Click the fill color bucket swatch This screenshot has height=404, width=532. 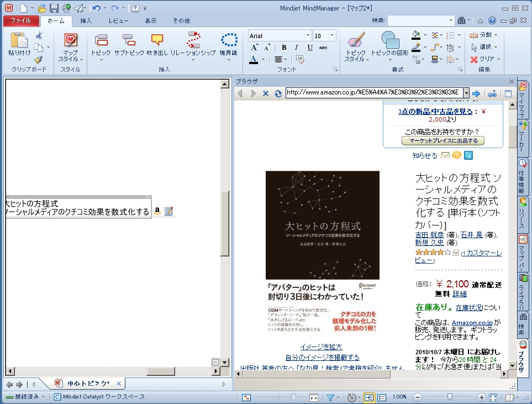416,35
